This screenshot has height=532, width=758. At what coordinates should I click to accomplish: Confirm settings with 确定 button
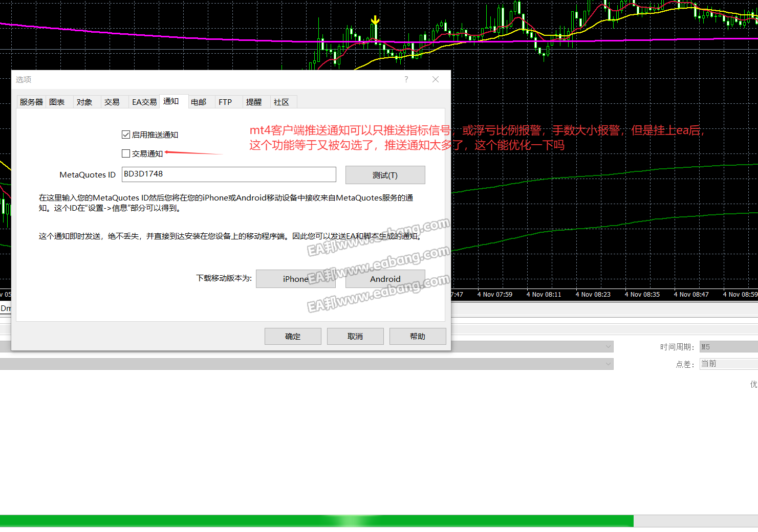click(x=293, y=336)
